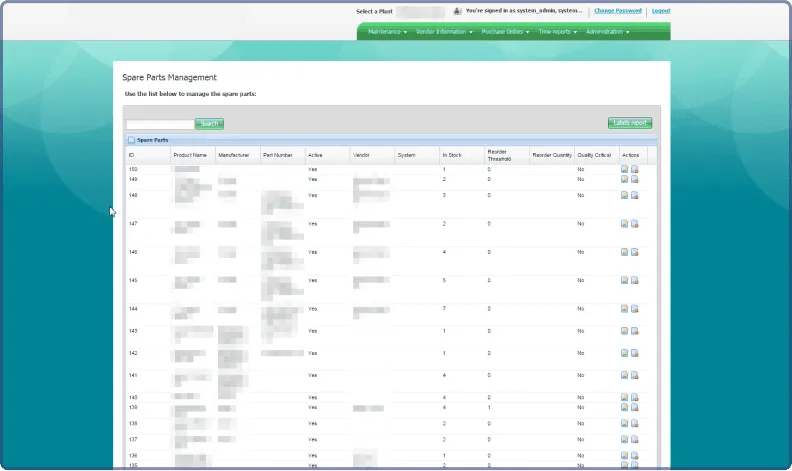Click the green Search button
Viewport: 792px width, 471px height.
click(209, 124)
